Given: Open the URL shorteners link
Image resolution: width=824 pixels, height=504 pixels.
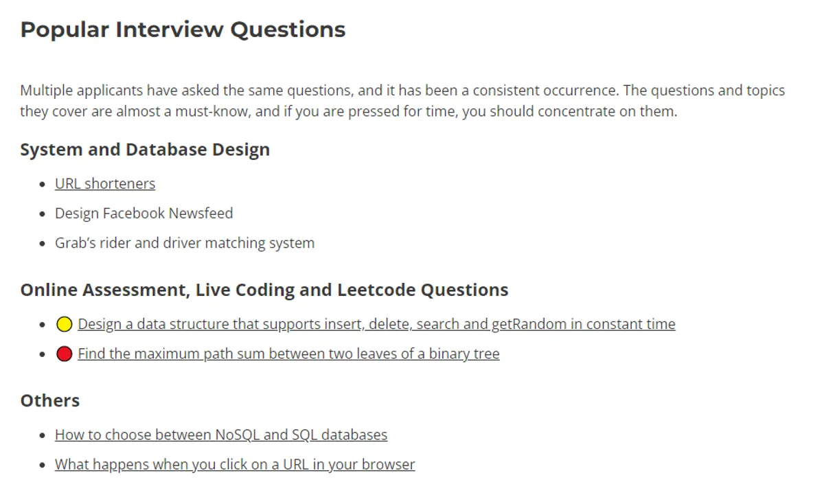Looking at the screenshot, I should coord(105,184).
